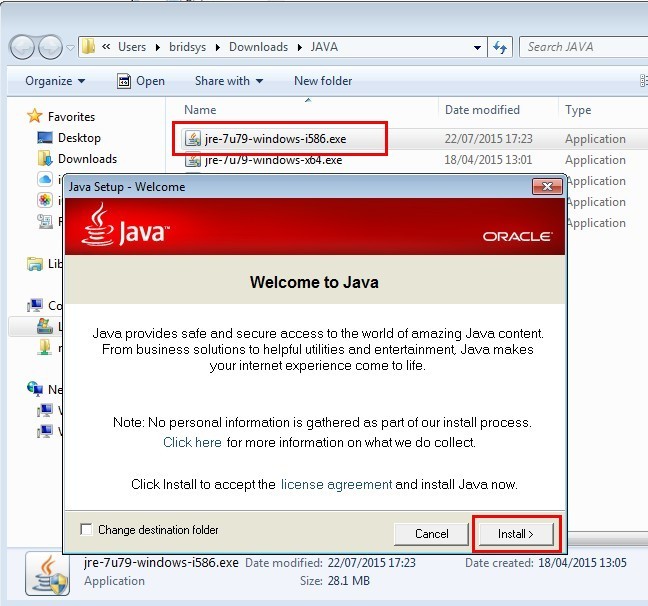Click the Desktop monitor icon
The height and width of the screenshot is (606, 648).
(x=45, y=138)
